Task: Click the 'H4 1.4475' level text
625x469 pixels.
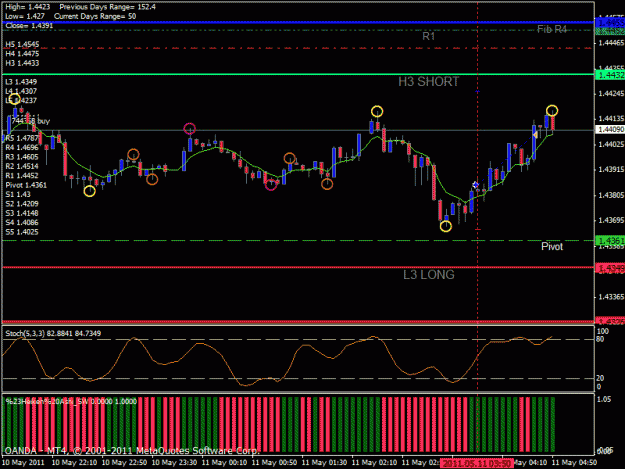Action: click(22, 54)
